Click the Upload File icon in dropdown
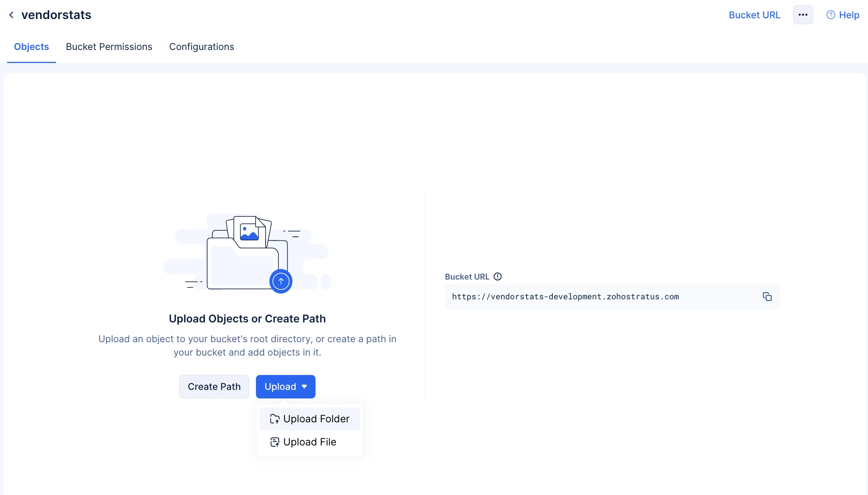 click(275, 442)
